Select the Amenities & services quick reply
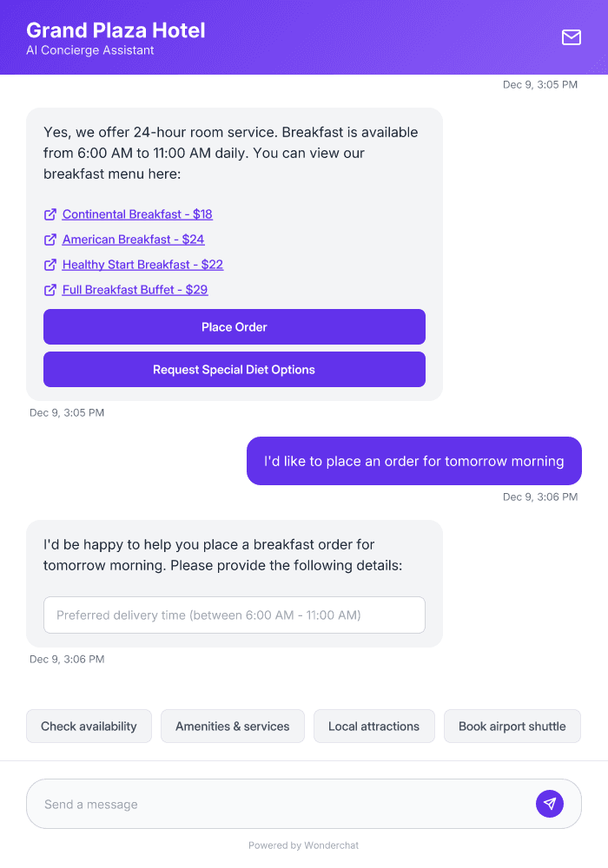The width and height of the screenshot is (608, 868). pos(232,726)
